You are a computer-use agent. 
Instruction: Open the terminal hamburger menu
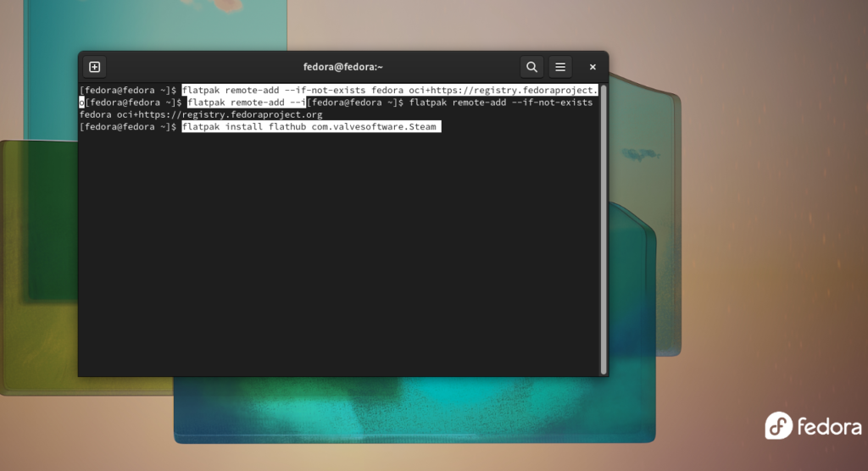(560, 67)
